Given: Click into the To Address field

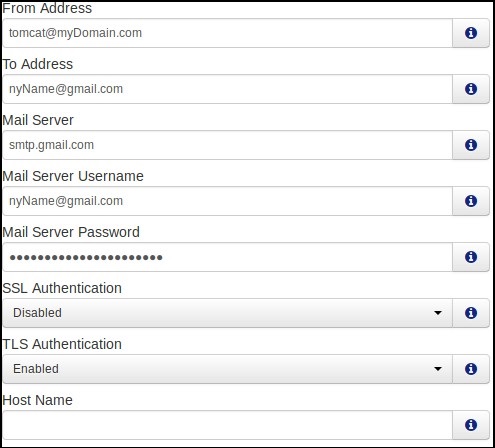Looking at the screenshot, I should (x=227, y=89).
